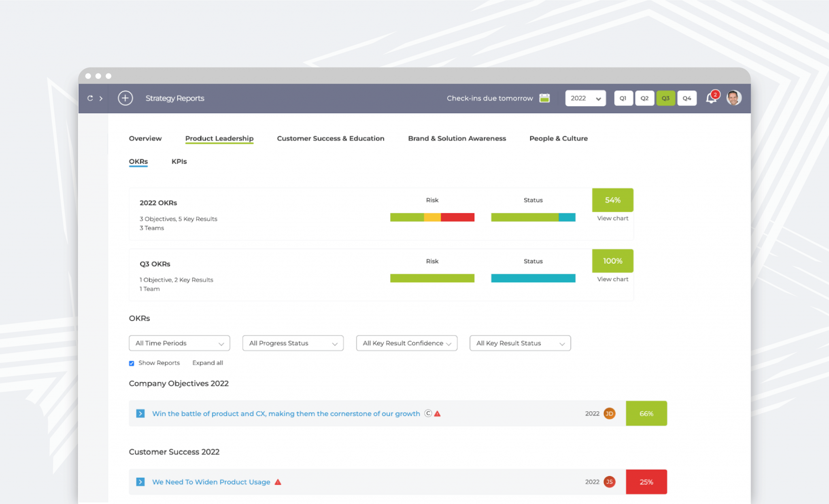829x504 pixels.
Task: Click the forward chevron in header
Action: (x=101, y=98)
